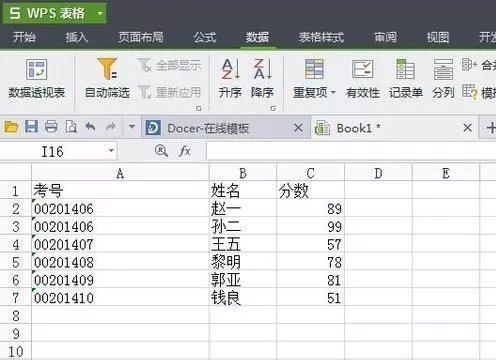Select the score cell 57
Viewport: 496px width, 360px height.
point(310,244)
